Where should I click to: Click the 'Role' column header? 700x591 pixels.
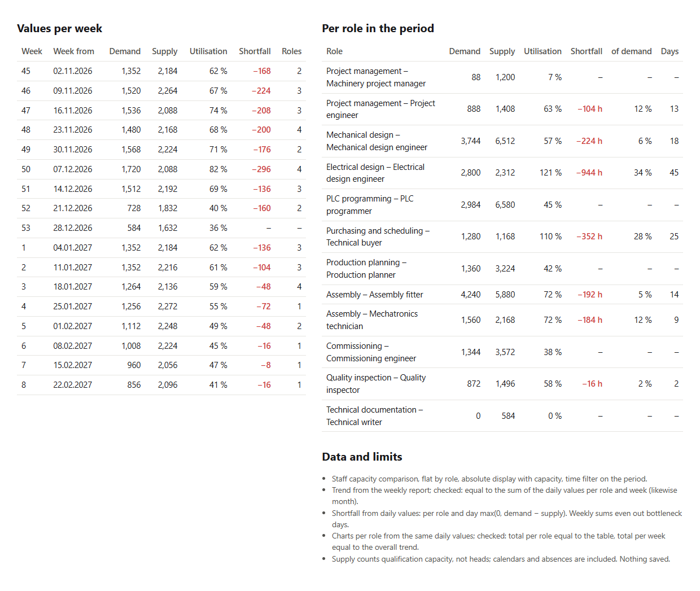334,51
